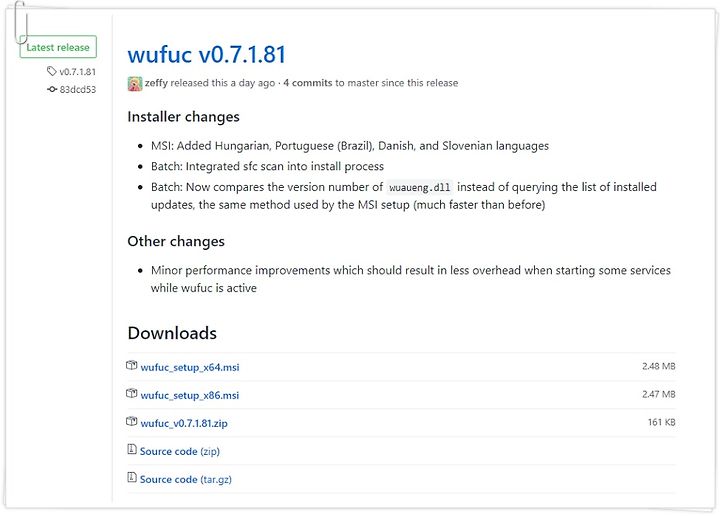
Task: Visit the zeffy user profile link
Action: [156, 83]
